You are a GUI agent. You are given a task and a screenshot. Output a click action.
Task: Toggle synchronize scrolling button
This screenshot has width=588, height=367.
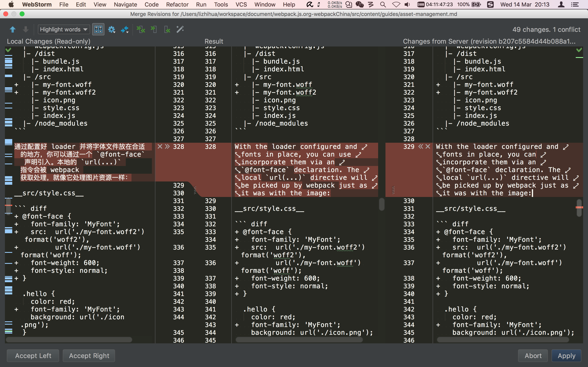coord(98,30)
